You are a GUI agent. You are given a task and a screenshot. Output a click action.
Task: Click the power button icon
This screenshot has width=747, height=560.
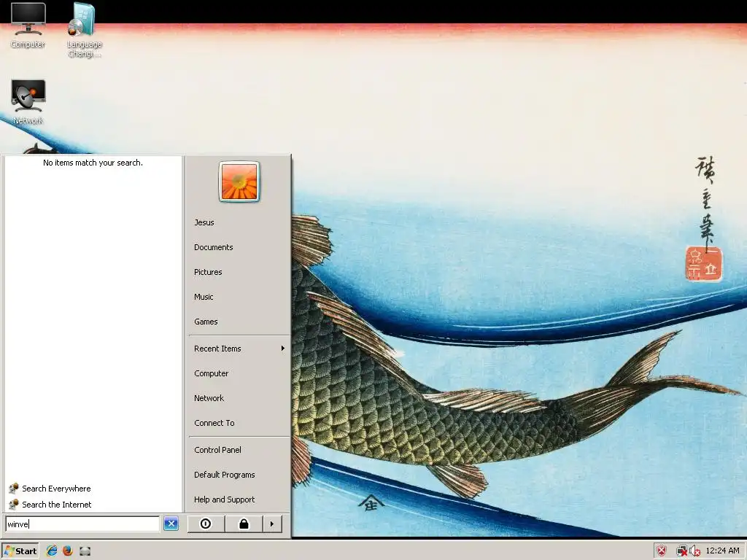coord(206,524)
